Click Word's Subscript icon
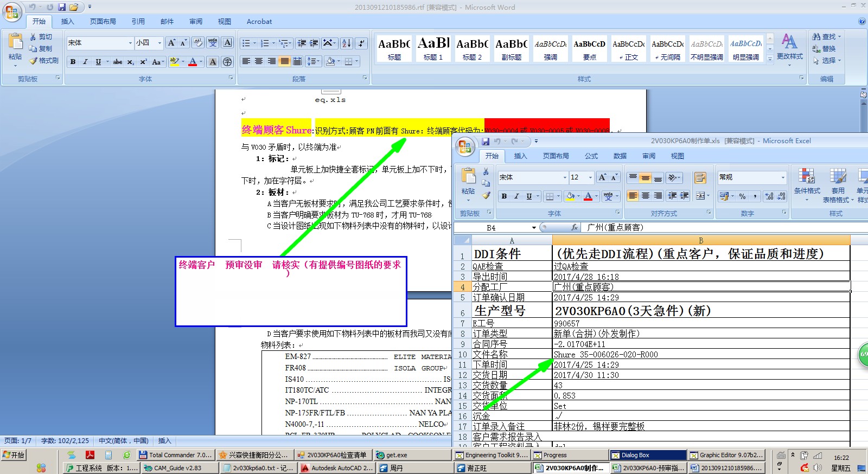Screen dimensions: 868x474 tap(131, 62)
